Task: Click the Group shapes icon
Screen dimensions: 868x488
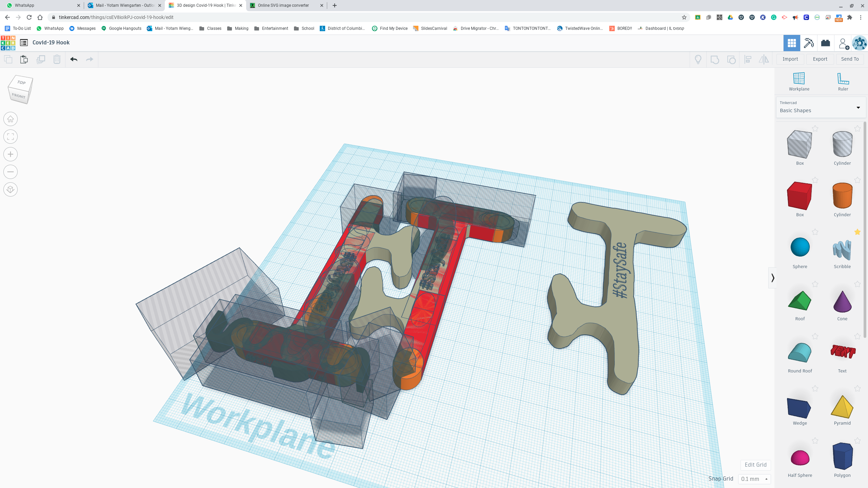Action: click(x=715, y=60)
